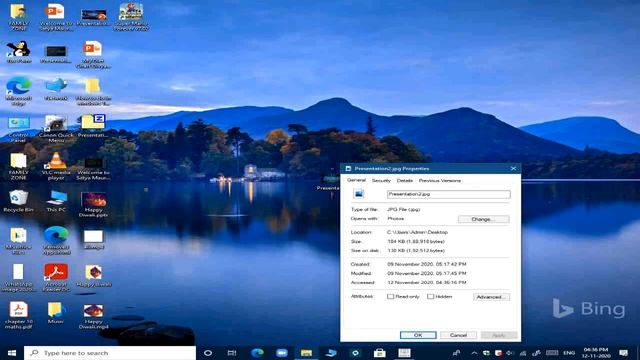Open Zoom from the taskbar
The height and width of the screenshot is (360, 640).
(282, 353)
